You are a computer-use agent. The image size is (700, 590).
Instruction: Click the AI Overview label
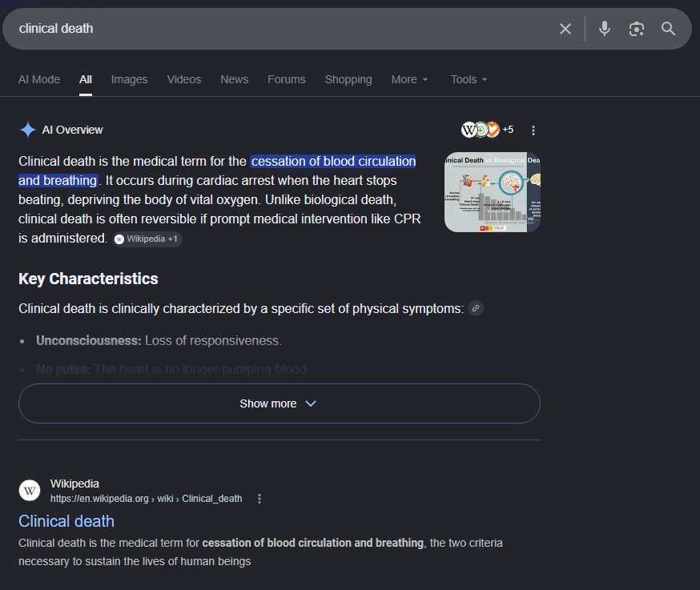point(72,130)
